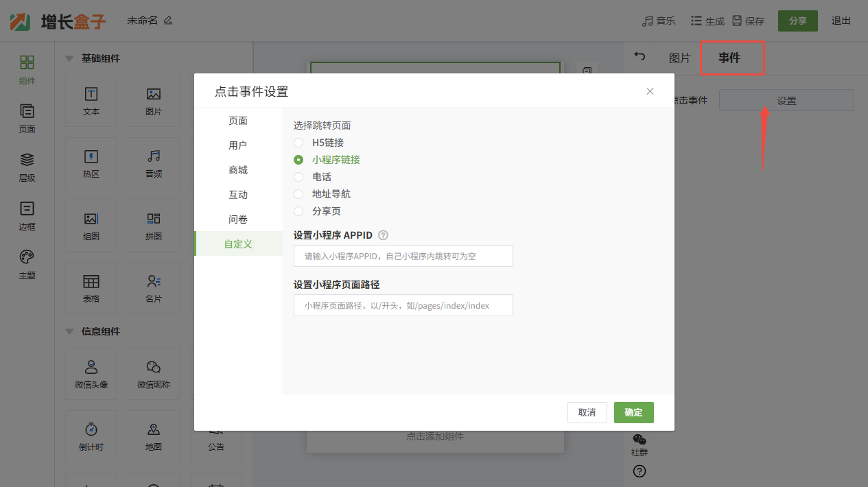Image resolution: width=868 pixels, height=487 pixels.
Task: Switch to 互动 category in dialog
Action: (238, 195)
